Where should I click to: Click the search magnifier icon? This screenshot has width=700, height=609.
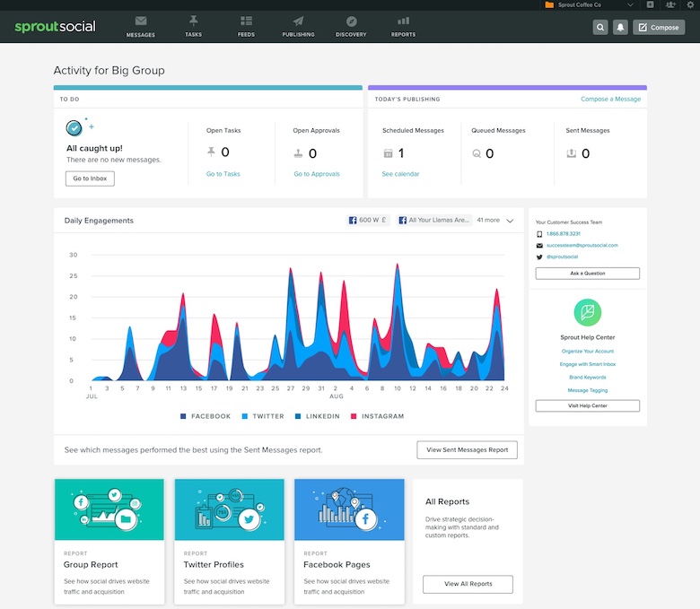point(600,28)
